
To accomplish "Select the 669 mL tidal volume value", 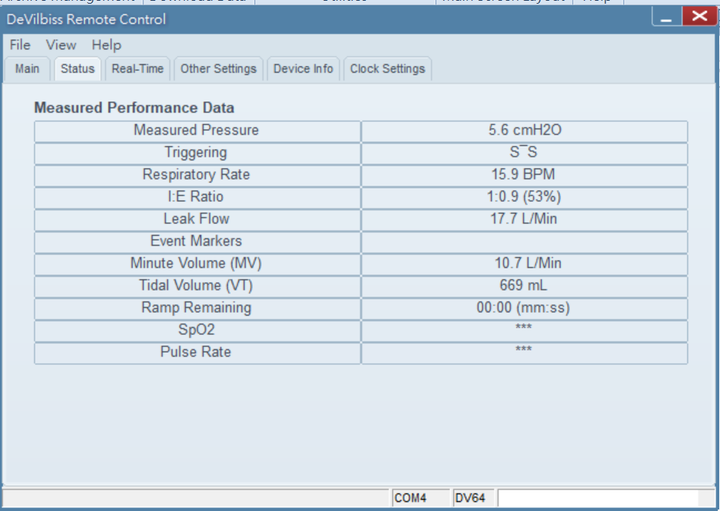I will [x=523, y=286].
